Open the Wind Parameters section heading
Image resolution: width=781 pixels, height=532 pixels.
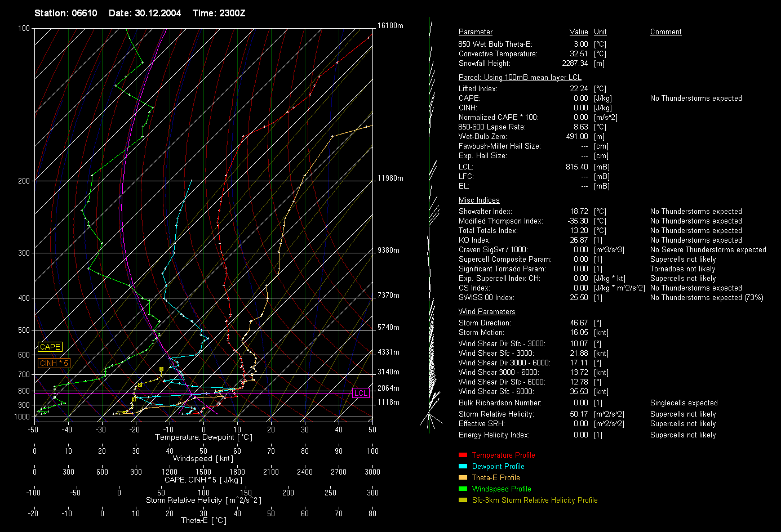(487, 312)
